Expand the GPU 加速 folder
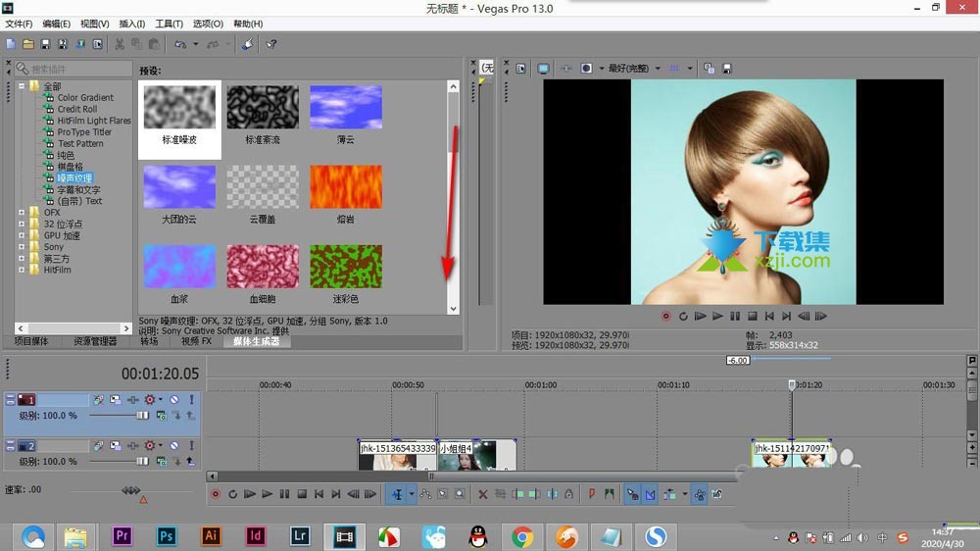The image size is (980, 551). click(22, 235)
